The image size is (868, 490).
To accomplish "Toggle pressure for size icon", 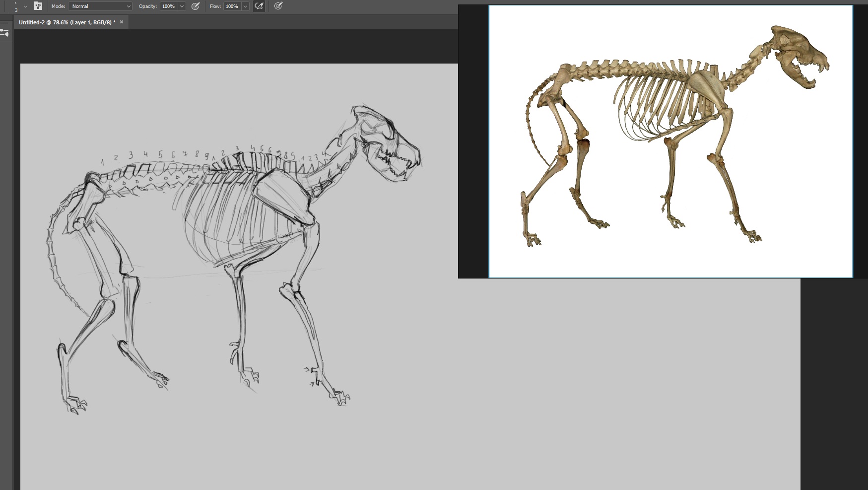I will [278, 6].
